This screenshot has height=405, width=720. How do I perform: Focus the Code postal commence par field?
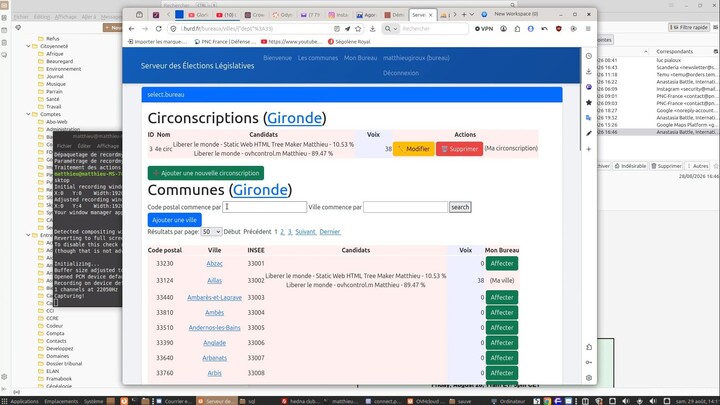[x=264, y=207]
